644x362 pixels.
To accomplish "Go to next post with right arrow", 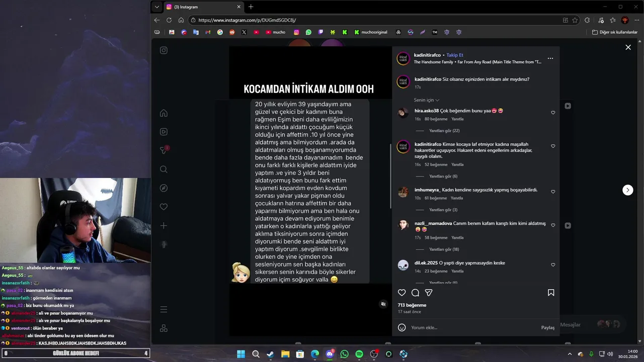I will (x=628, y=190).
